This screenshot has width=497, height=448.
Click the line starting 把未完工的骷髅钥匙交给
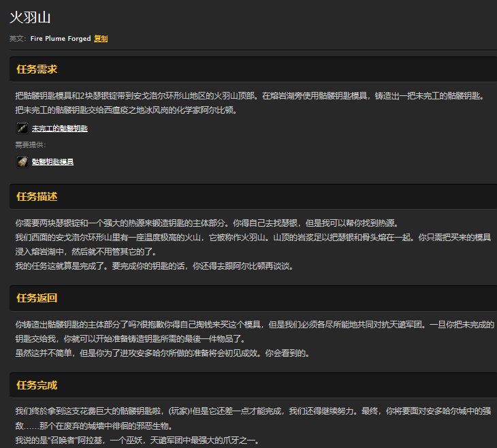pyautogui.click(x=125, y=110)
